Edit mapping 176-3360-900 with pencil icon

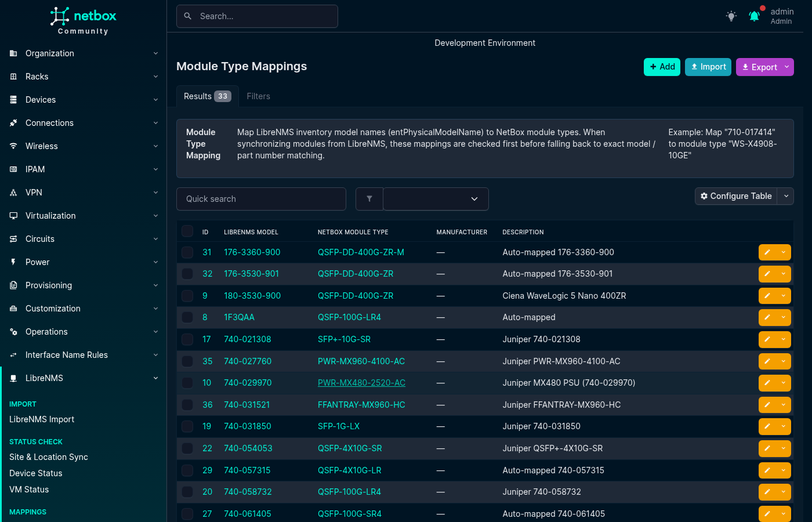click(x=767, y=252)
